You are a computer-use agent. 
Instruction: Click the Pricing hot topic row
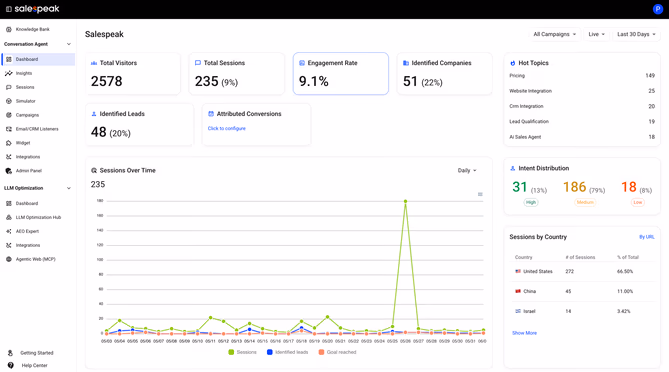(x=582, y=76)
